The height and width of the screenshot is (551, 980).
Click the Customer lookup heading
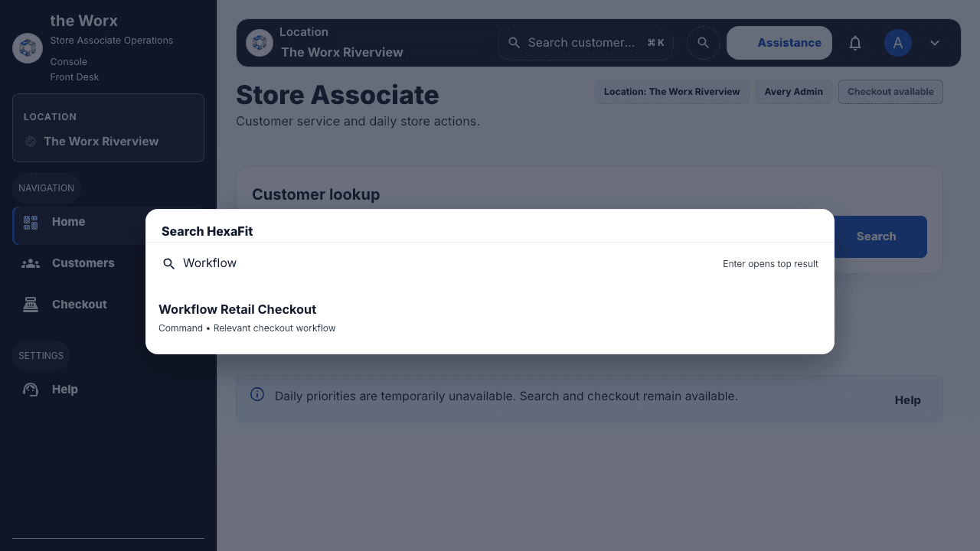315,194
